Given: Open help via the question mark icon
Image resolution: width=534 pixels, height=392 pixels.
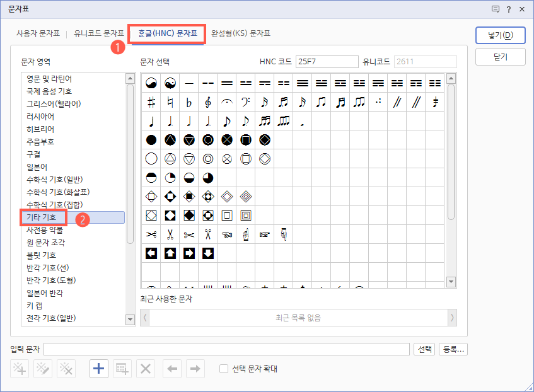Looking at the screenshot, I should [509, 8].
